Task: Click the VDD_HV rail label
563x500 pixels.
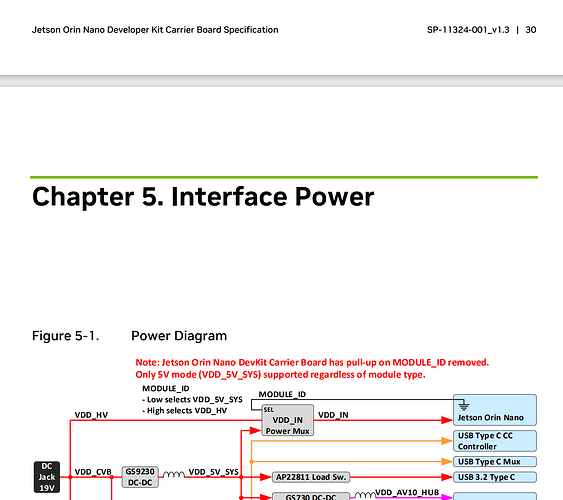Action: [91, 415]
